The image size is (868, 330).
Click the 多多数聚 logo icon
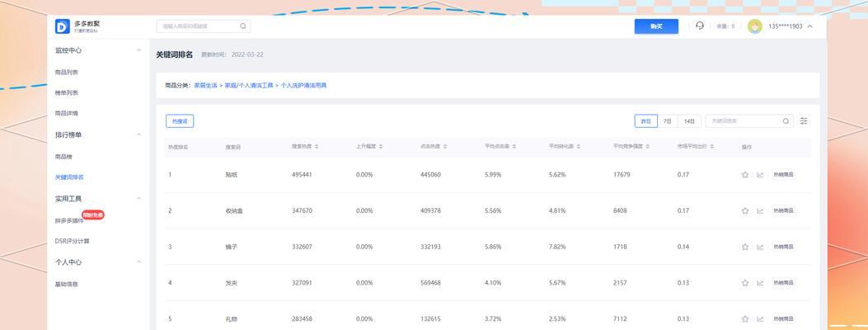(x=63, y=26)
